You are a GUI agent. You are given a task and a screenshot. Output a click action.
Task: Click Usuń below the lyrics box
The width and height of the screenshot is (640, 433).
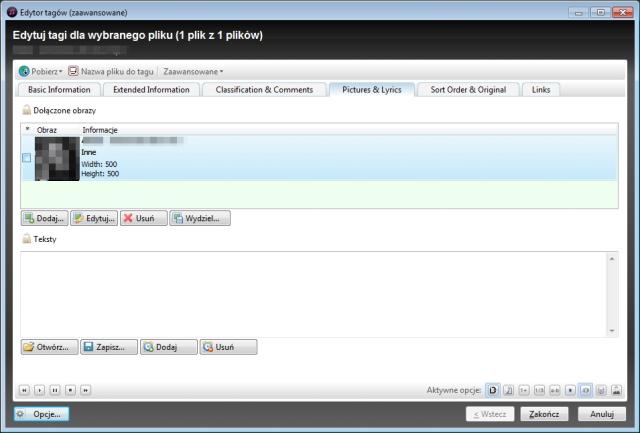tap(227, 347)
